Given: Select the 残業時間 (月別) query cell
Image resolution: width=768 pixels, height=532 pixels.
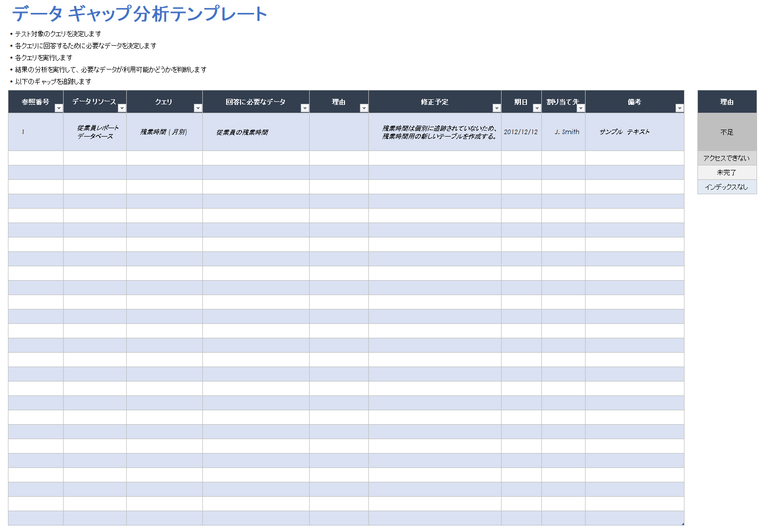Looking at the screenshot, I should coord(165,132).
